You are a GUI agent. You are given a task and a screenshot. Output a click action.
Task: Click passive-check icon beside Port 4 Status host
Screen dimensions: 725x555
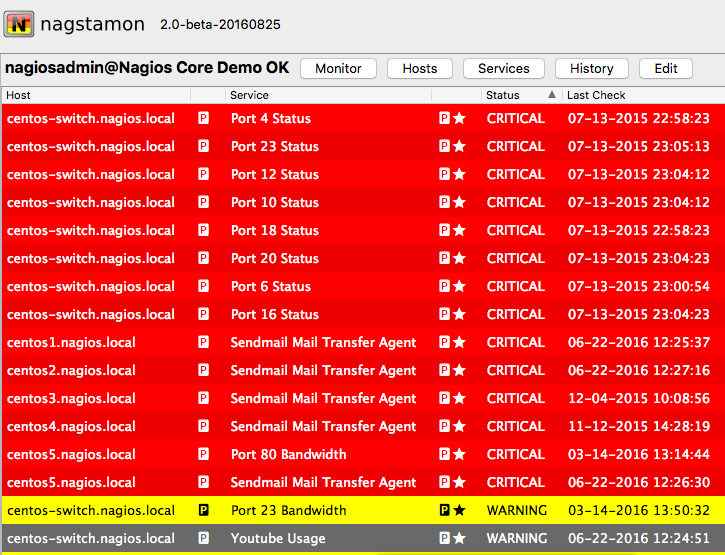203,118
